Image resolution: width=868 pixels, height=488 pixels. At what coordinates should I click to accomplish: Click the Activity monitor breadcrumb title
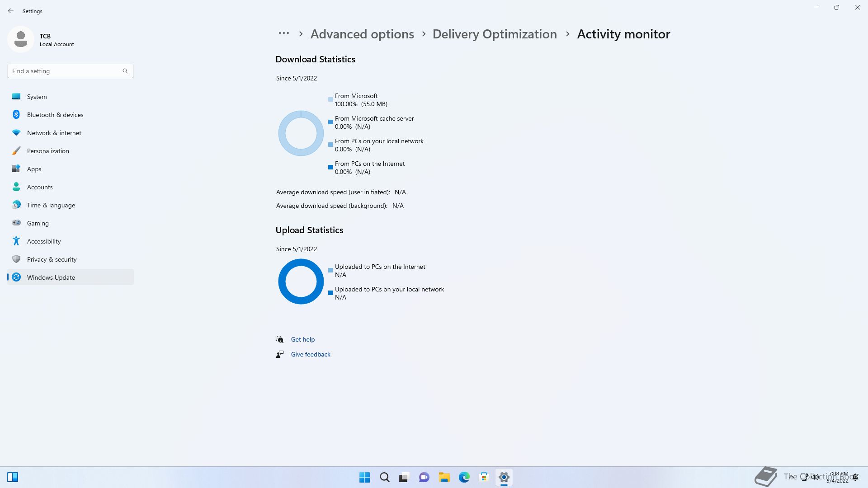pos(623,34)
